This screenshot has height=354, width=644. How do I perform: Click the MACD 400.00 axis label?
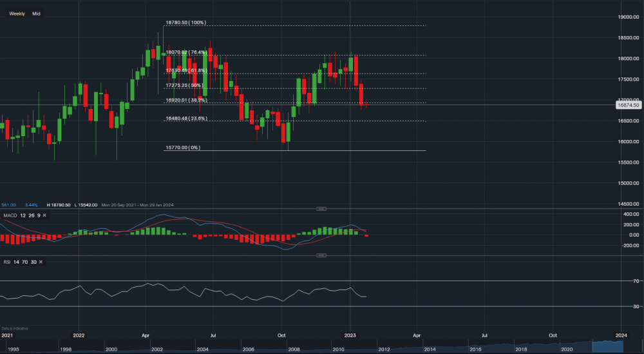click(631, 214)
